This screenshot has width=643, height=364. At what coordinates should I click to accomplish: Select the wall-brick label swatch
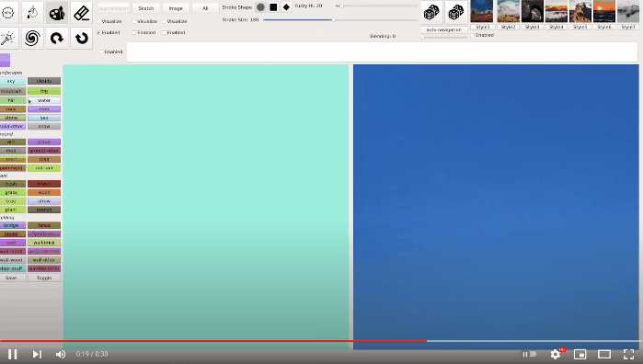click(x=44, y=243)
